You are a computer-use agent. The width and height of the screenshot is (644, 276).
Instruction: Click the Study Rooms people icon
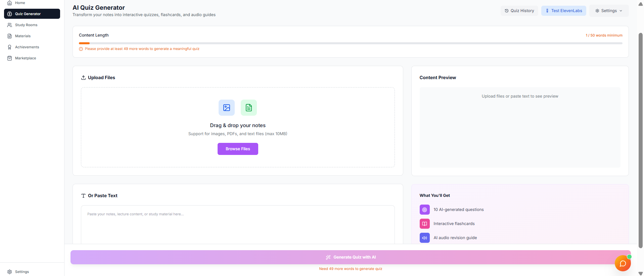[x=10, y=25]
